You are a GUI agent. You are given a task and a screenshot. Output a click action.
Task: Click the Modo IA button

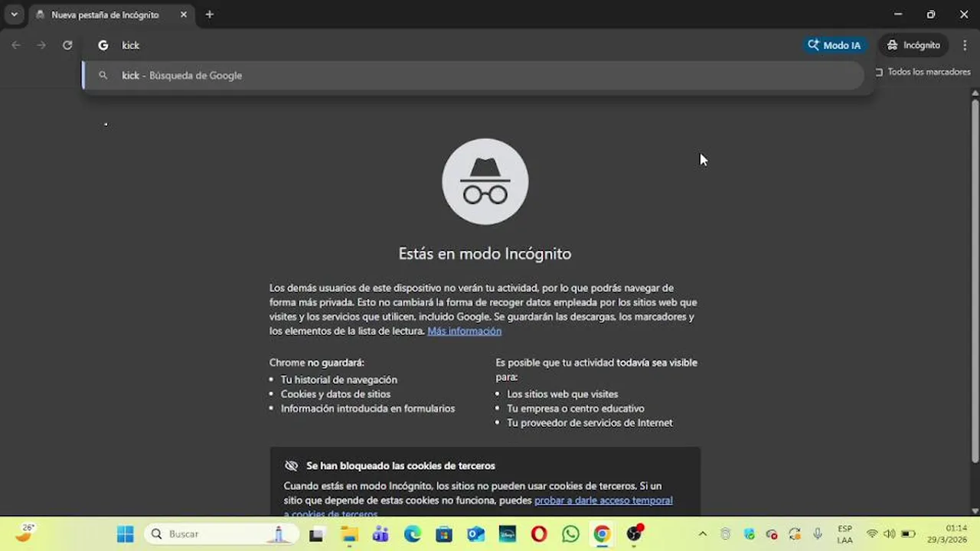tap(835, 45)
